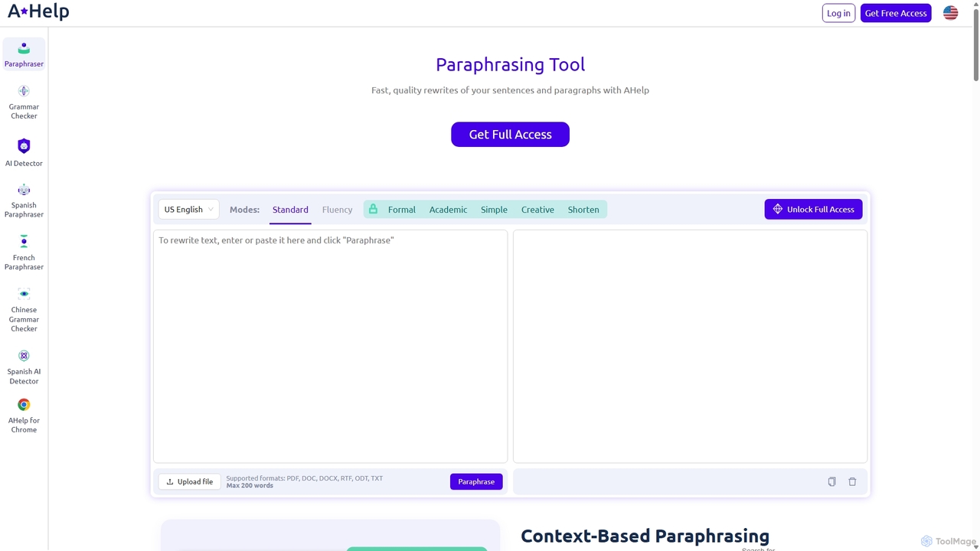Image resolution: width=980 pixels, height=551 pixels.
Task: Select the Simple mode tab
Action: click(x=494, y=210)
